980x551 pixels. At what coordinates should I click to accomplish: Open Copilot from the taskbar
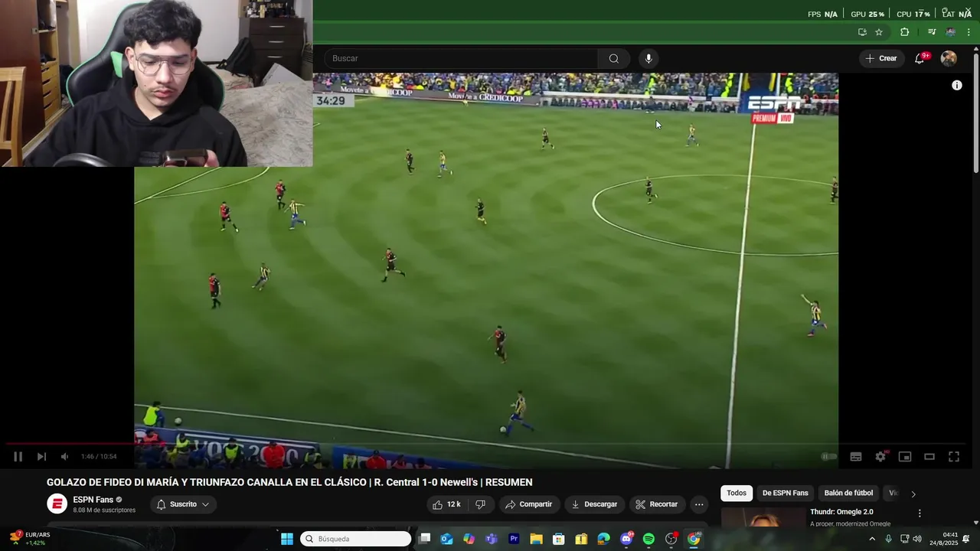(x=469, y=539)
